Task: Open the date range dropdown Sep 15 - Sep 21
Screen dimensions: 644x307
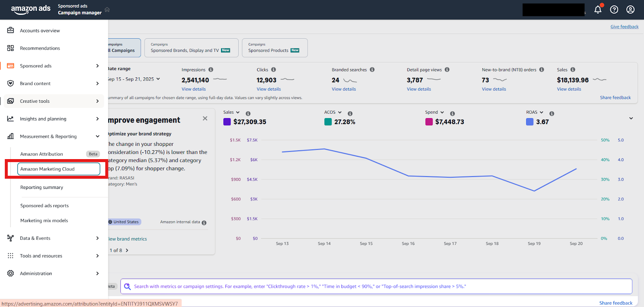Action: pos(134,79)
